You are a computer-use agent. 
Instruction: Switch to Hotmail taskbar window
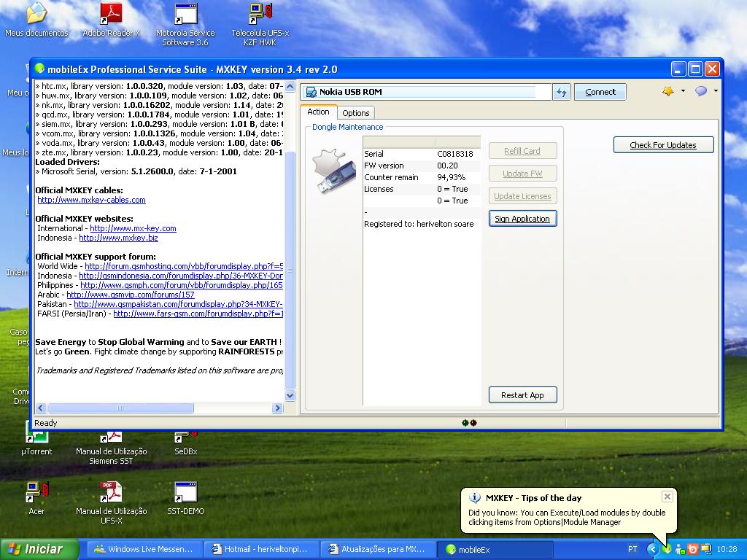[261, 549]
